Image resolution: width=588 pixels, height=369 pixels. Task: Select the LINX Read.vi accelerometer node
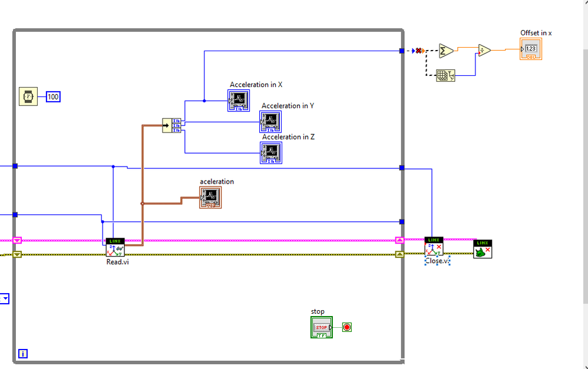(x=115, y=248)
